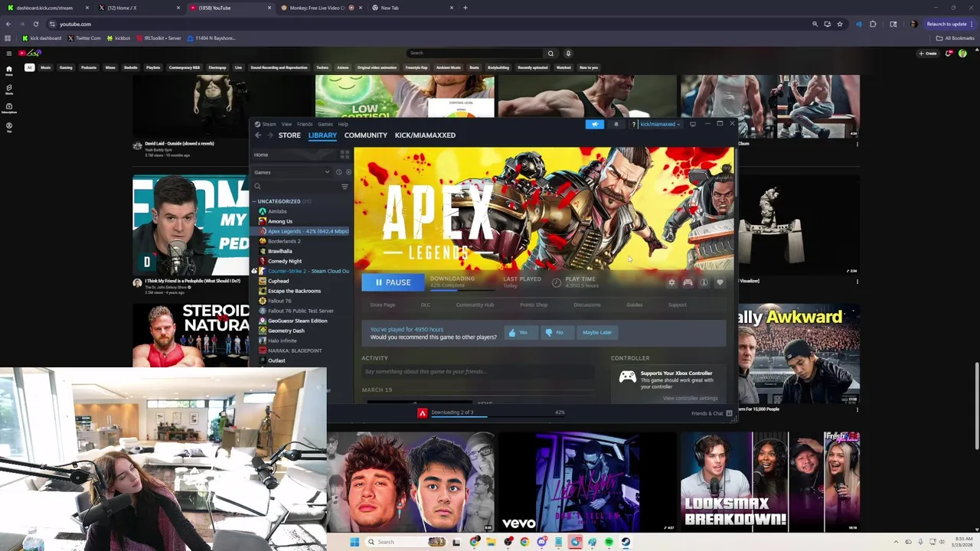980x551 pixels.
Task: Open advanced filter icon next to library search
Action: pos(345,187)
